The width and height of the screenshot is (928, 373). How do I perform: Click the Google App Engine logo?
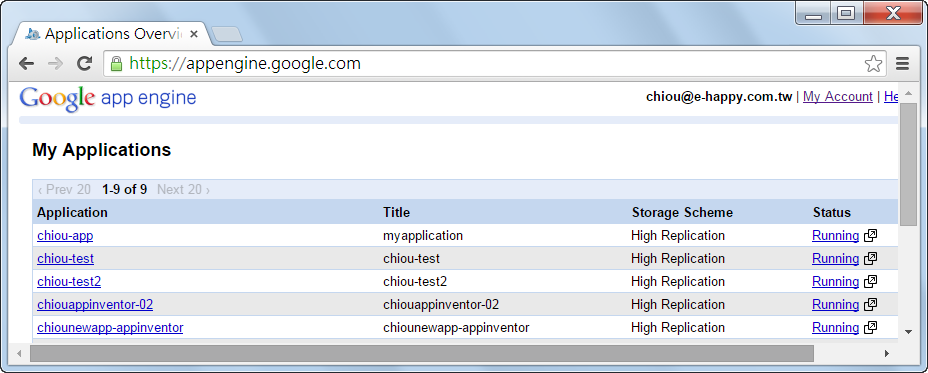[108, 98]
